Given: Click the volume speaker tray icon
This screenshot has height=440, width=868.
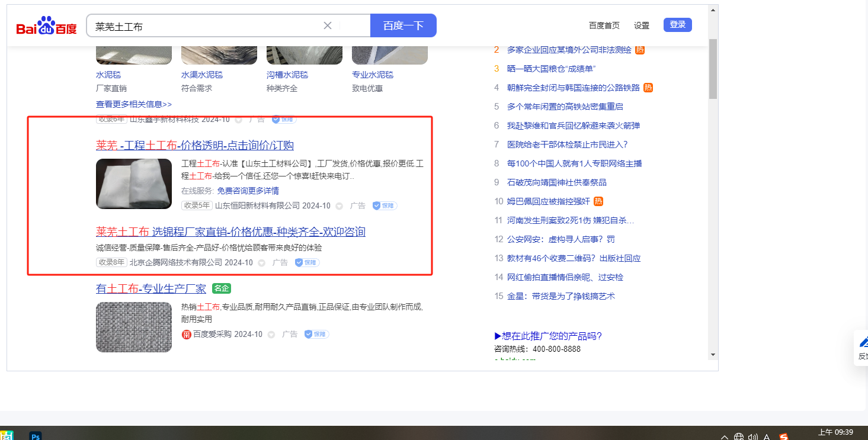Looking at the screenshot, I should click(752, 437).
